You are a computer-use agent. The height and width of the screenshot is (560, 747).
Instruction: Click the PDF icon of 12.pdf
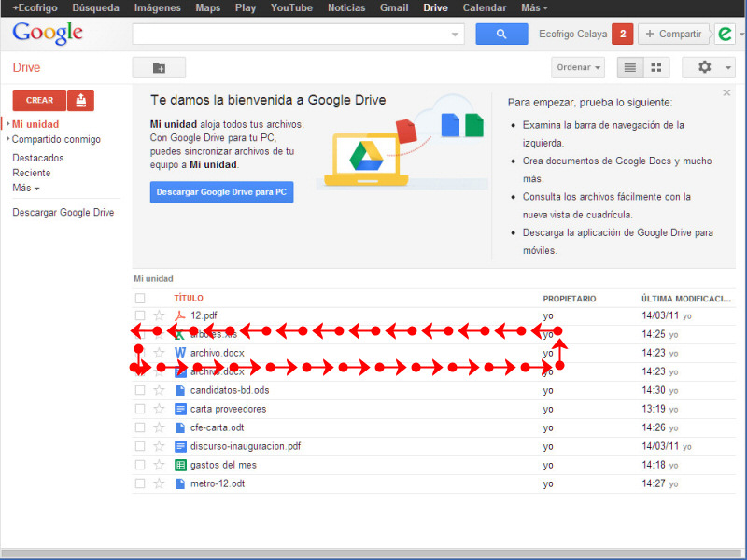180,315
